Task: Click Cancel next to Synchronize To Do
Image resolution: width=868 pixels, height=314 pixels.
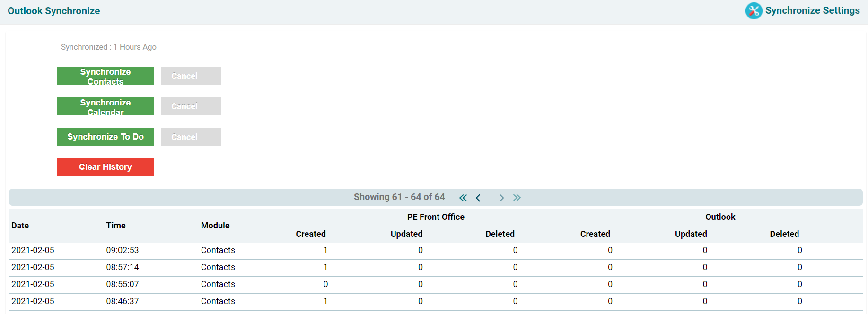Action: pyautogui.click(x=191, y=137)
